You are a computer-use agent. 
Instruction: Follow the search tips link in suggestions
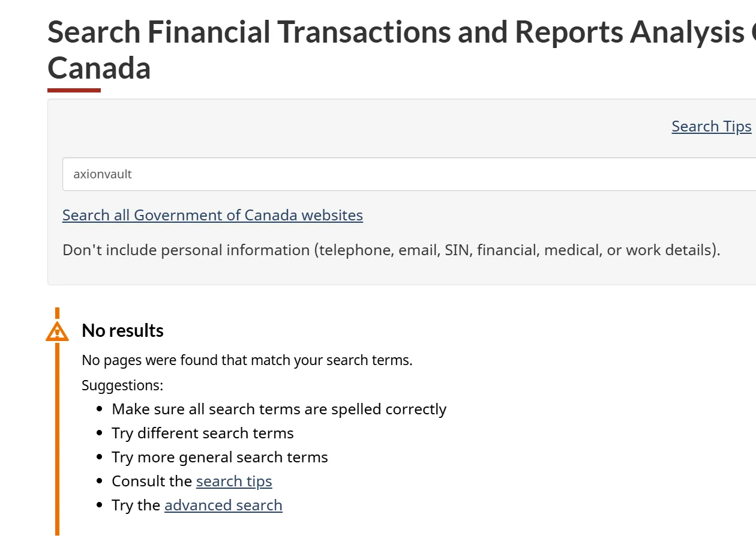click(x=234, y=482)
